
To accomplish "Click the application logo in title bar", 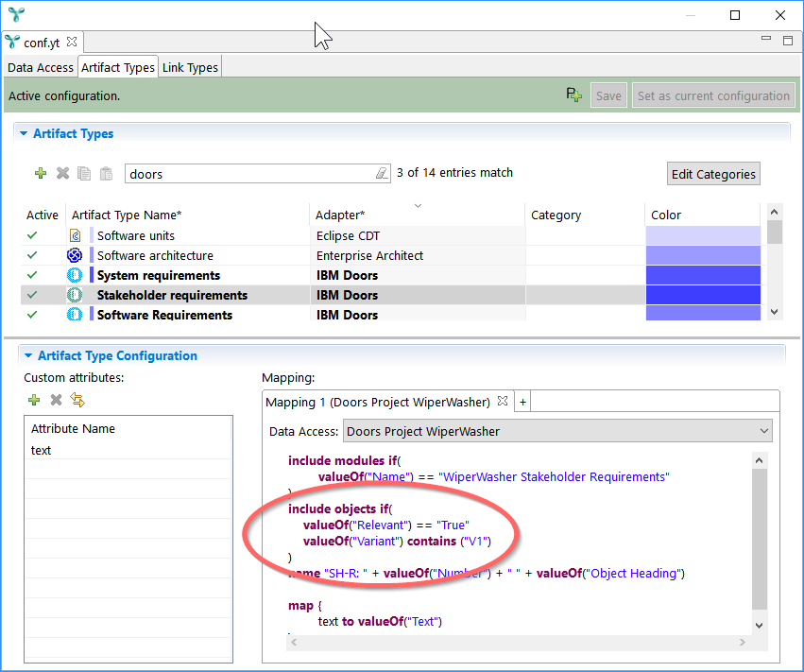I will point(16,14).
